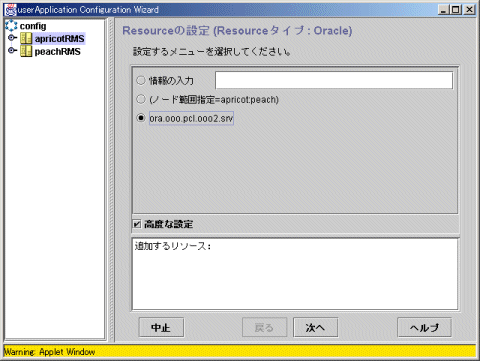The image size is (480, 361).
Task: Expand the peachRMS tree node
Action: (12, 50)
